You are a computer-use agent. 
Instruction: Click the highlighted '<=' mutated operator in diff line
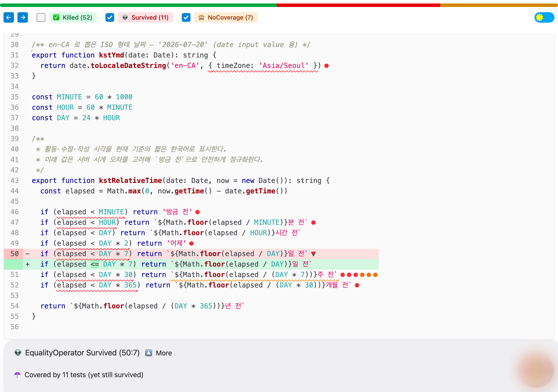tap(95, 264)
